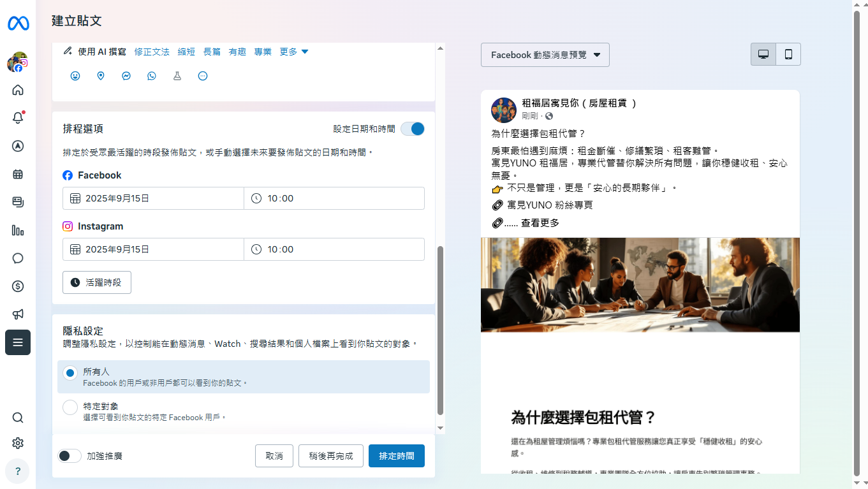Expand the 更多 AI writing options
Viewport: 868px width, 489px height.
[x=293, y=52]
